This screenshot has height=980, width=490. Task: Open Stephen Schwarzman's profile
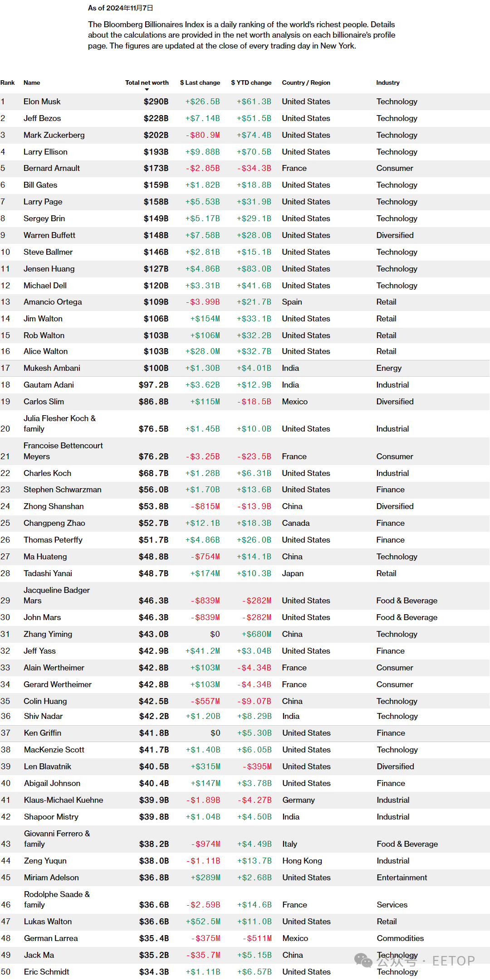click(63, 490)
